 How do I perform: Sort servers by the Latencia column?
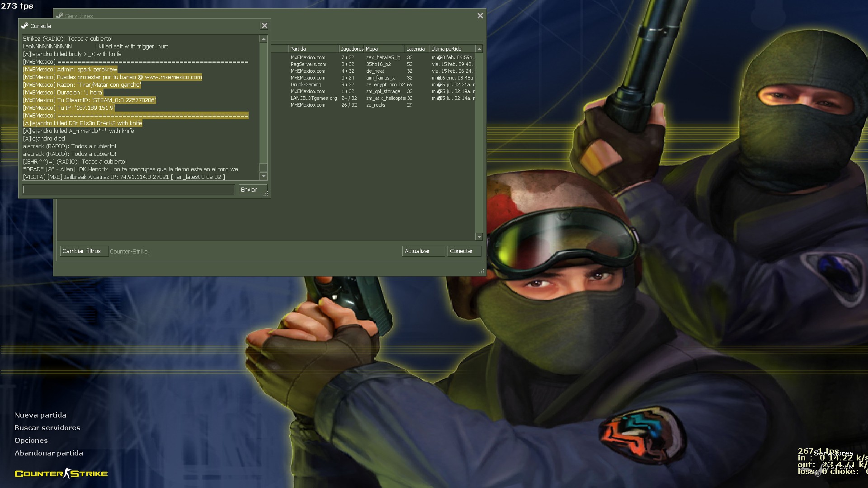click(x=417, y=49)
